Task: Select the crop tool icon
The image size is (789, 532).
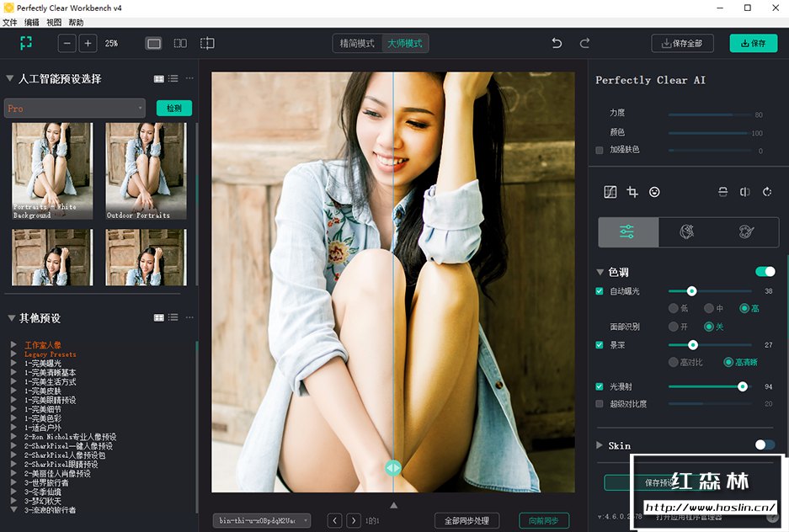Action: pyautogui.click(x=632, y=192)
